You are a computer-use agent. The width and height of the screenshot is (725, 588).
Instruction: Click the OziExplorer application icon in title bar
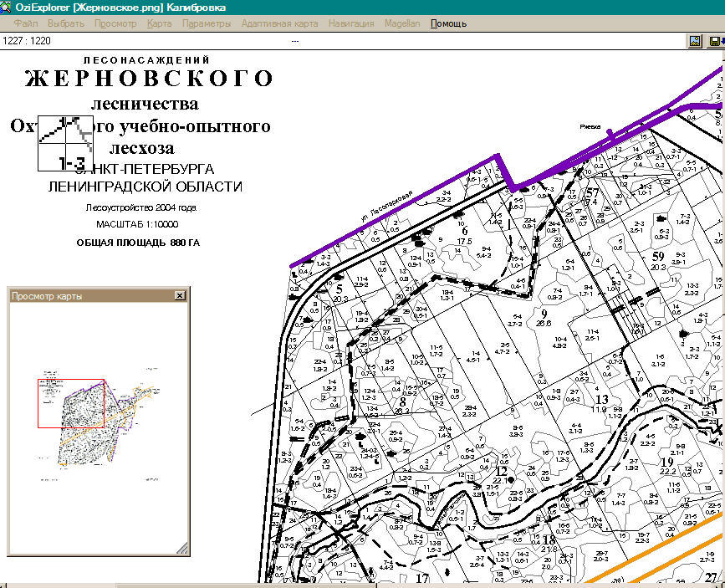(6, 7)
